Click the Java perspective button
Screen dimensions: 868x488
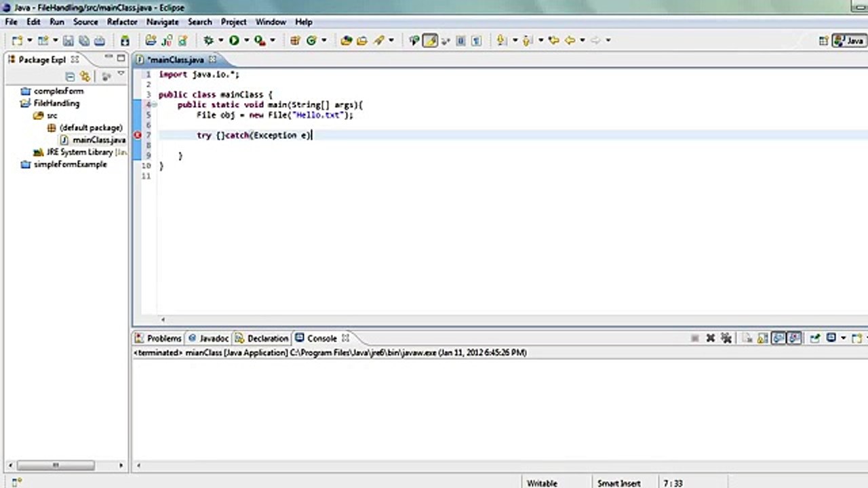click(848, 41)
